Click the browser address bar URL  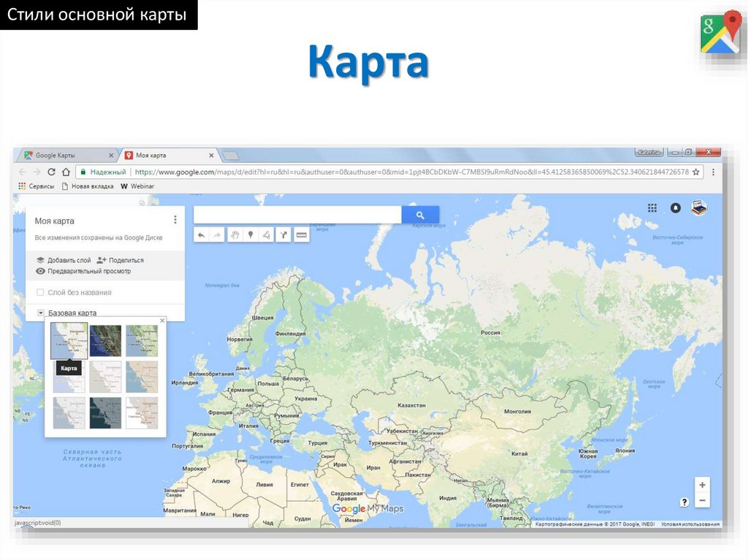[412, 172]
